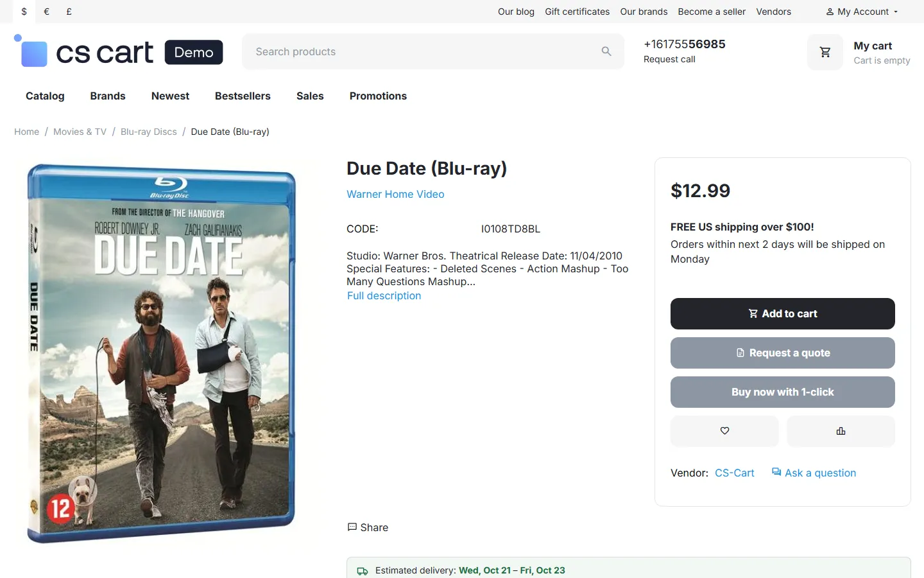Image resolution: width=924 pixels, height=578 pixels.
Task: Open the Sales menu item
Action: click(310, 96)
